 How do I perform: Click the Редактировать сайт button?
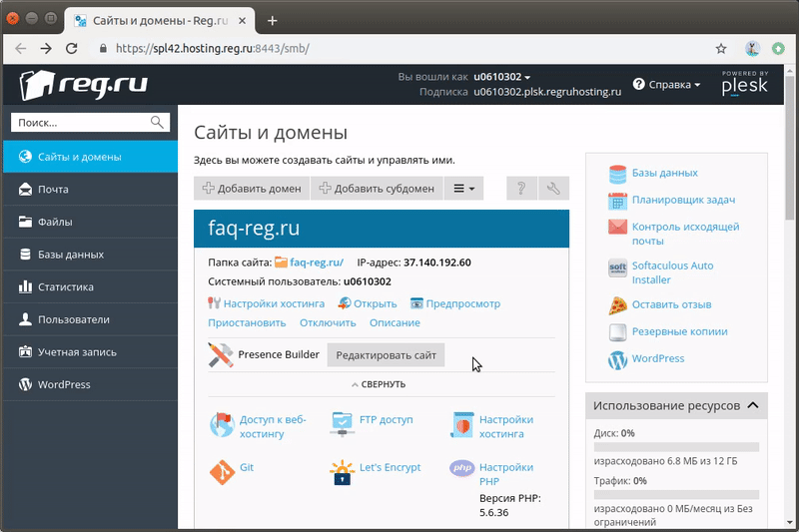coord(386,355)
